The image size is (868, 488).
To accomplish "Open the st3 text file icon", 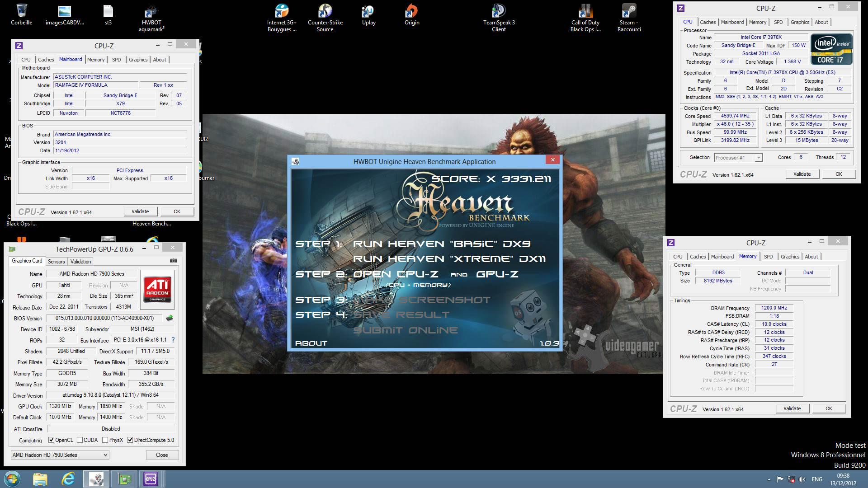I will pos(108,14).
